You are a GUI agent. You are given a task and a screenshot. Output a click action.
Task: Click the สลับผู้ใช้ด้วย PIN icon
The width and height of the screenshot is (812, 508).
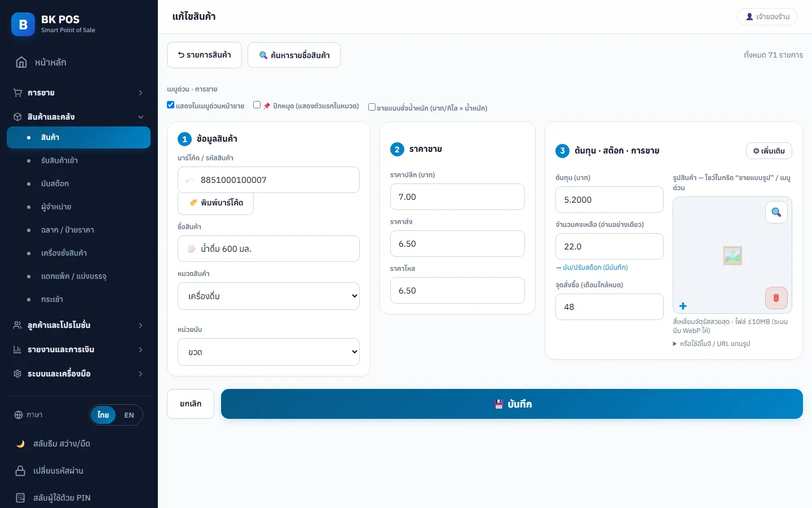click(20, 498)
